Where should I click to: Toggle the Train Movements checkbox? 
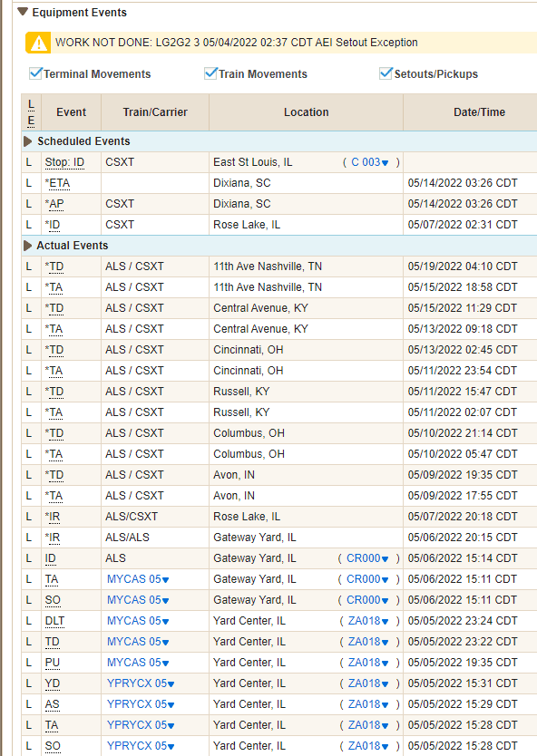pos(210,73)
